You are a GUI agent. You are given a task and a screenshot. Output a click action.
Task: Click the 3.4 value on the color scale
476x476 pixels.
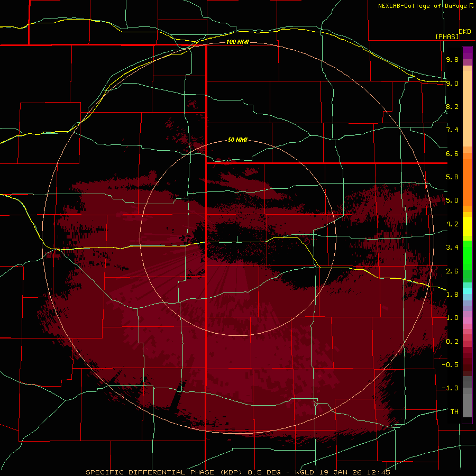click(452, 248)
